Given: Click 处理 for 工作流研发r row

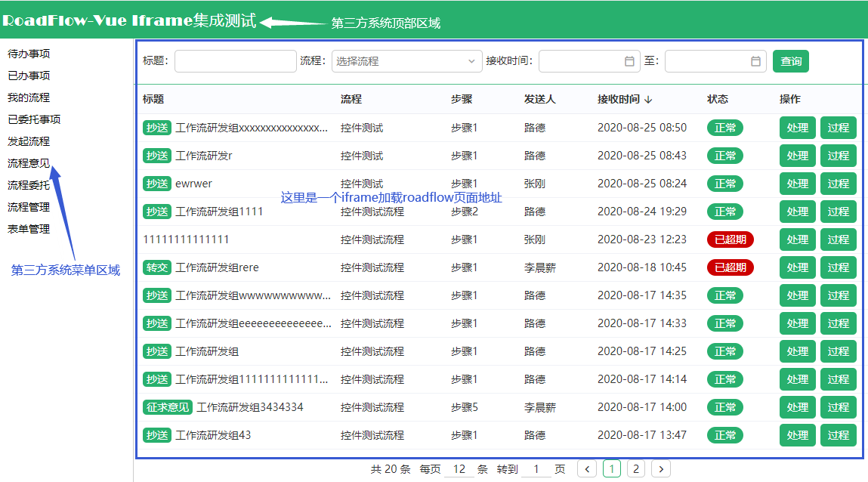Looking at the screenshot, I should (798, 156).
